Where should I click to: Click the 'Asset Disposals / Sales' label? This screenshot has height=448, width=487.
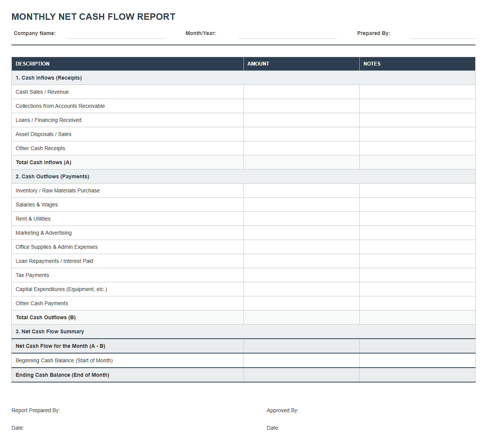(x=43, y=134)
